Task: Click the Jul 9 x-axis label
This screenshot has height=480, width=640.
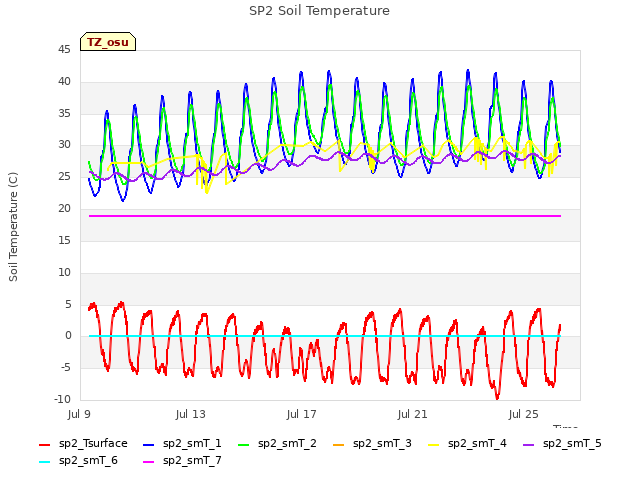Action: click(79, 415)
